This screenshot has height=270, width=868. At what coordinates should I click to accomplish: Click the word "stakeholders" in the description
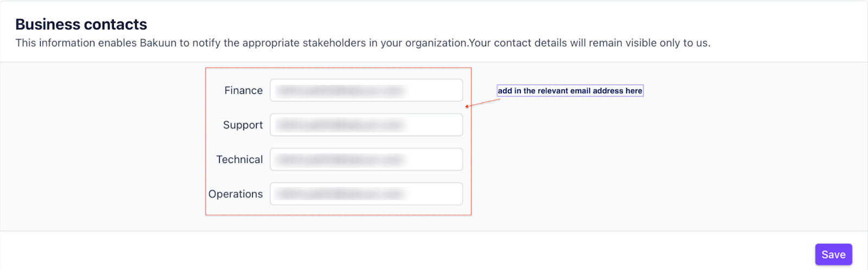click(334, 43)
